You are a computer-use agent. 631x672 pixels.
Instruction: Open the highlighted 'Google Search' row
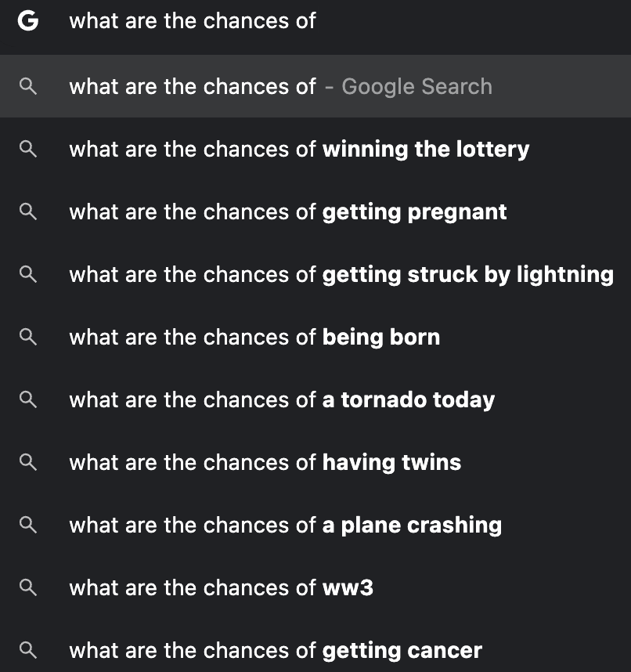[280, 87]
